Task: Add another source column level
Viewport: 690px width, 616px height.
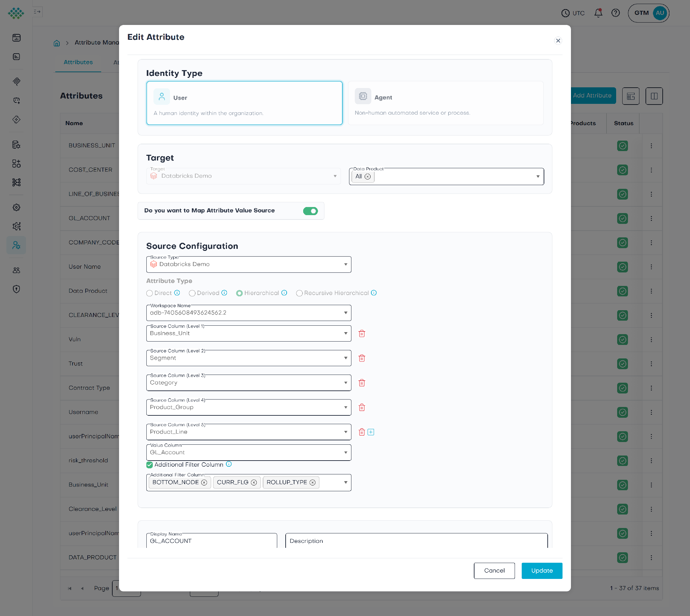Action: [371, 432]
